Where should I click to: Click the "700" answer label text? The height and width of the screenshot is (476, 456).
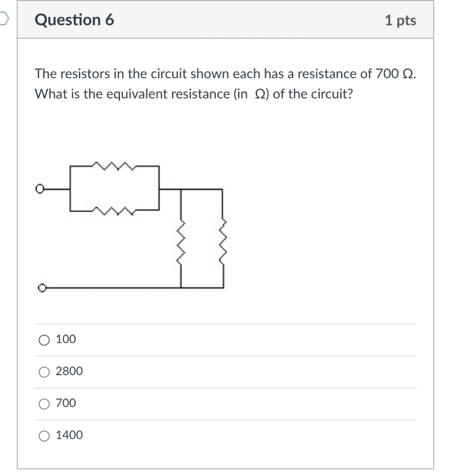[x=66, y=403]
